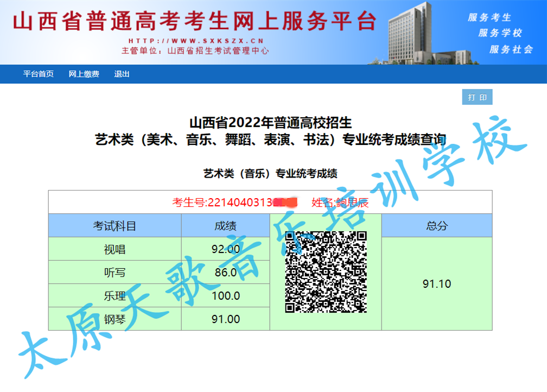Click 退出 to log out
The height and width of the screenshot is (392, 547).
pos(122,74)
